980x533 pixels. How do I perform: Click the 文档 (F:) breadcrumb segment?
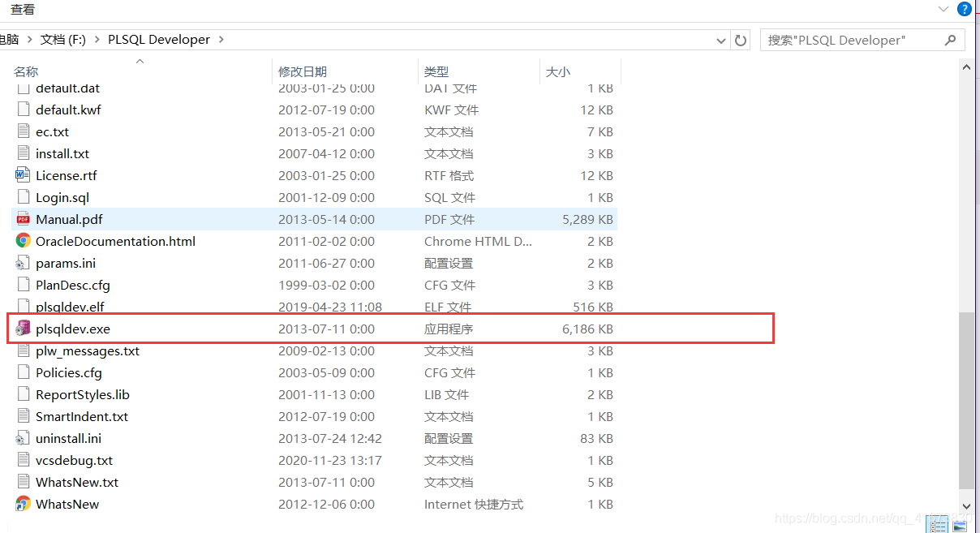click(x=63, y=39)
